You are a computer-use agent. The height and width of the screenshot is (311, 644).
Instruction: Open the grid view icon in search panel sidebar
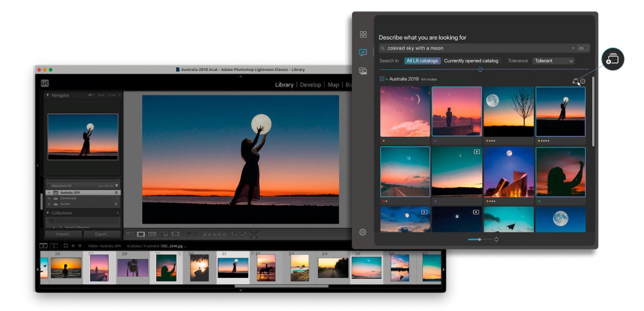tap(363, 35)
